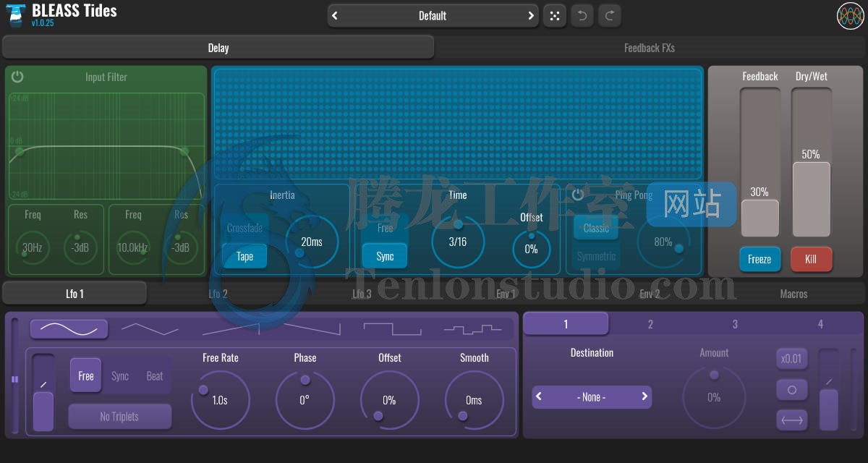Open the Macros tab
868x463 pixels.
click(793, 294)
